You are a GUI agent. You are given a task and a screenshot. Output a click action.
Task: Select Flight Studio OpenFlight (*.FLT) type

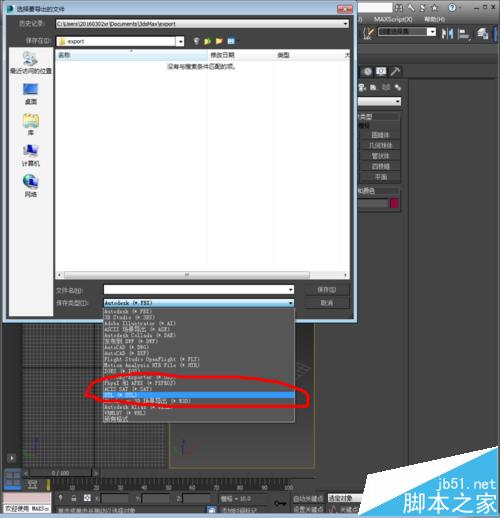click(x=199, y=359)
